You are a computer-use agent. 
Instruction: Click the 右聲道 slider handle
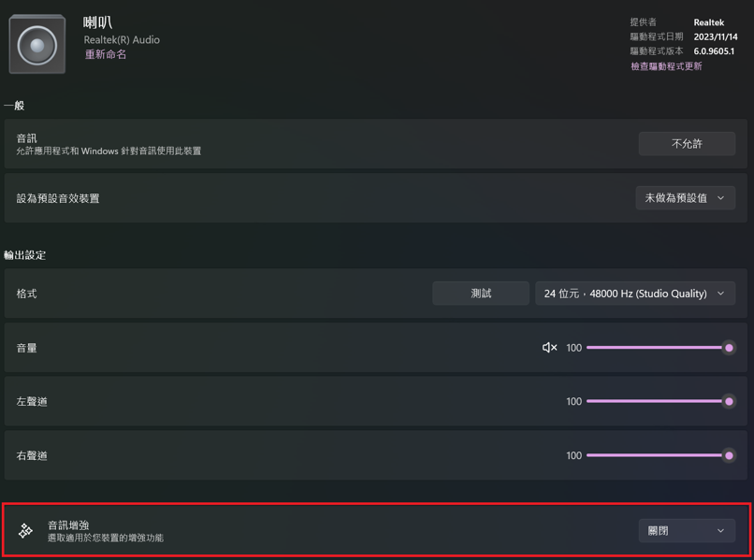click(x=729, y=456)
